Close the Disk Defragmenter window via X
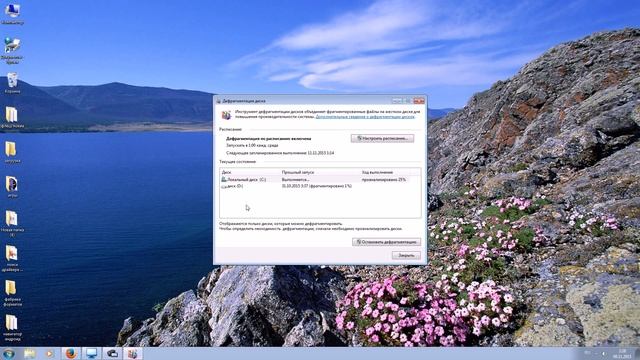The height and width of the screenshot is (360, 640). click(x=419, y=100)
